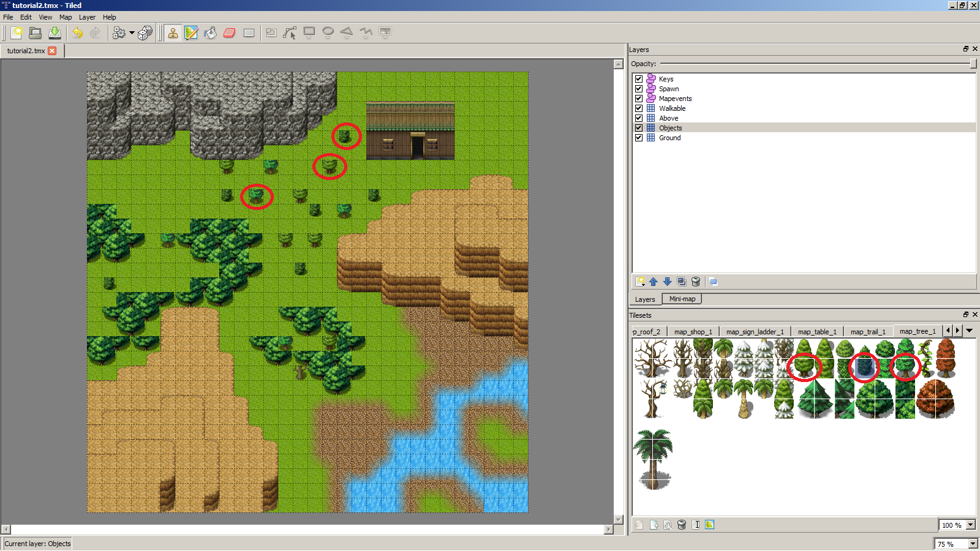Image resolution: width=980 pixels, height=551 pixels.
Task: Click the show/hide other layers icon
Action: tap(714, 282)
